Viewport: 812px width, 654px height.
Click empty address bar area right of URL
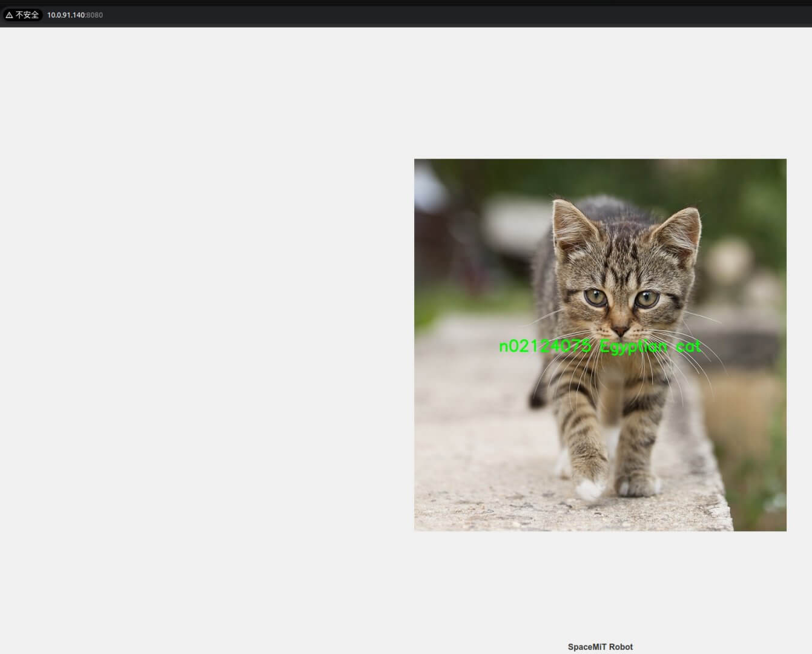coord(424,15)
